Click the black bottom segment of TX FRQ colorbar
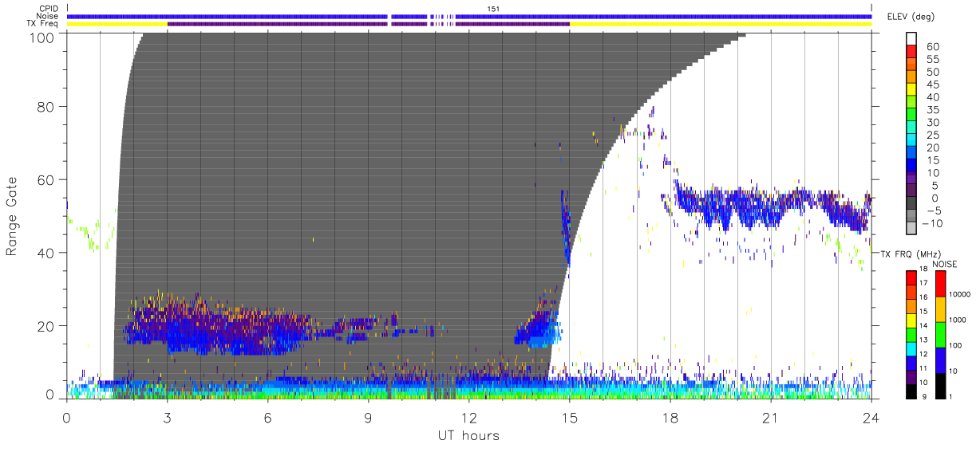 coord(911,390)
